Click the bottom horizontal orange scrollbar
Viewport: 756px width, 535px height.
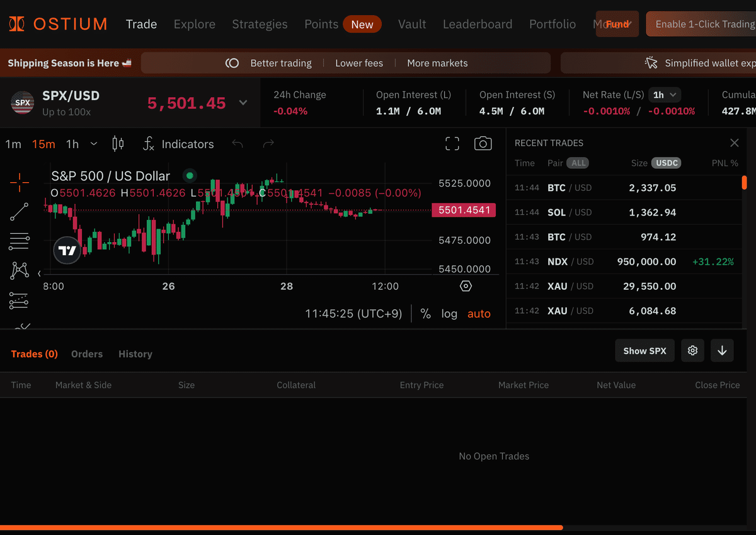point(282,527)
